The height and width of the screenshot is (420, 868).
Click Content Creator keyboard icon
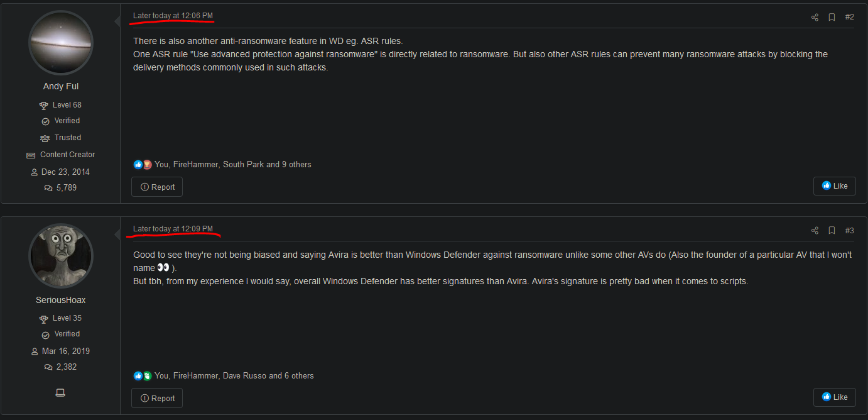pos(31,155)
